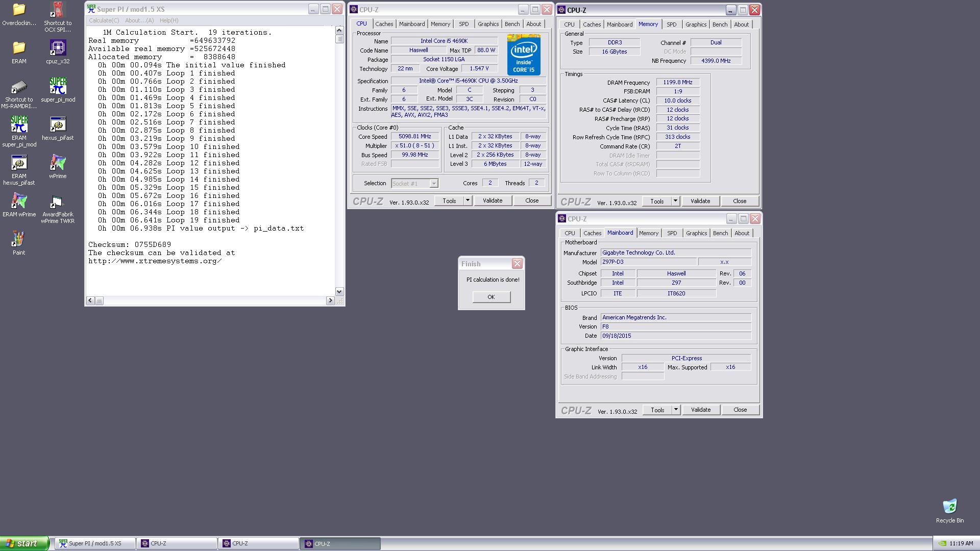This screenshot has height=551, width=980.
Task: Select About tab in CPU window
Action: coord(533,24)
